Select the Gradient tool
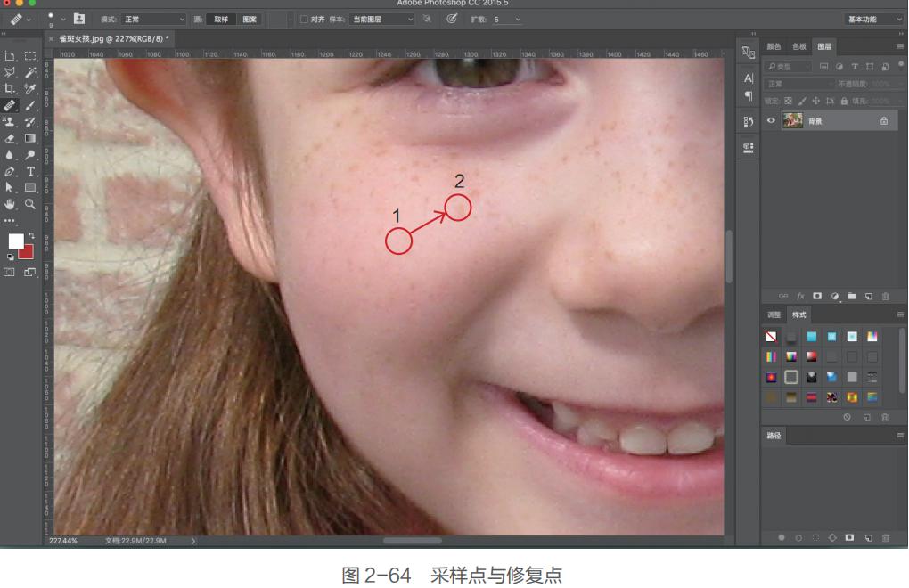Image resolution: width=909 pixels, height=588 pixels. 30,138
